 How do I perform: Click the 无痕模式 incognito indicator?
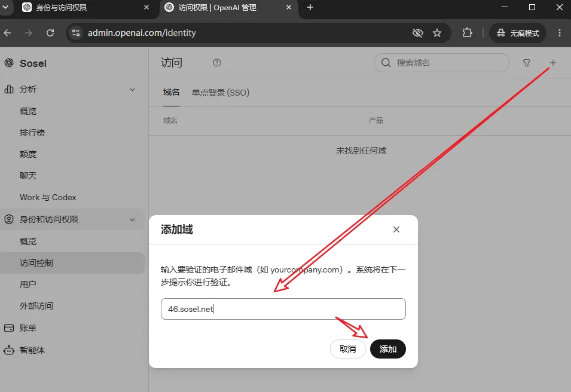pos(517,33)
